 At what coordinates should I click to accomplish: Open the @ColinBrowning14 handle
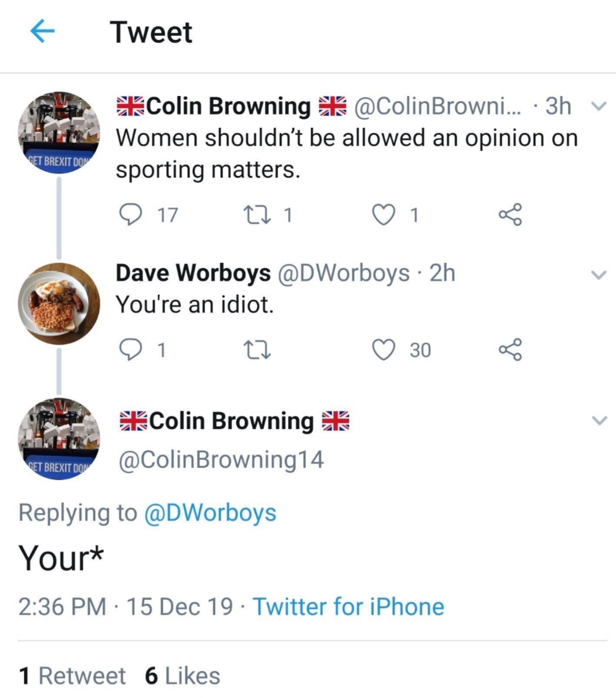[221, 460]
